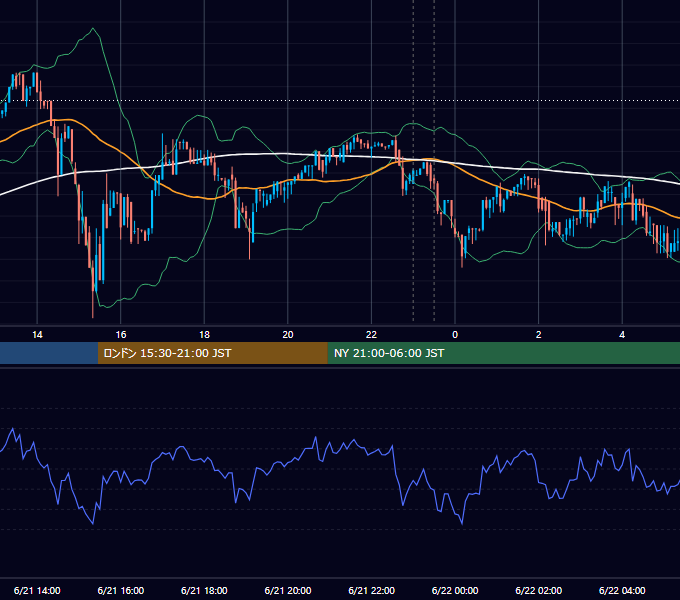Click the 6/21 14:00 time label
Screen dimensions: 680x600
[37, 590]
